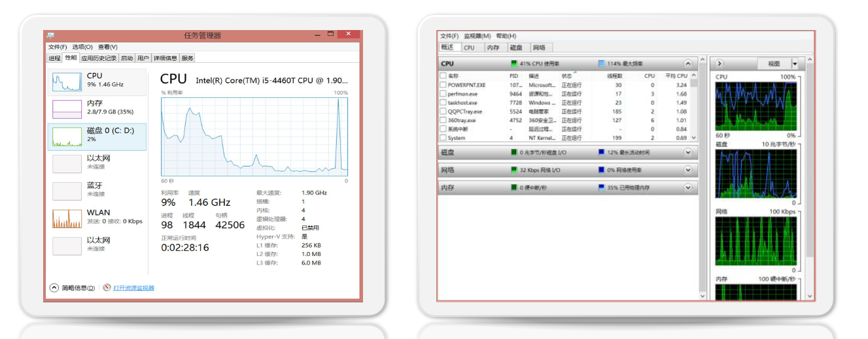The width and height of the screenshot is (868, 339).
Task: Collapse Task Manager via 简略信息 chevron
Action: [x=54, y=287]
